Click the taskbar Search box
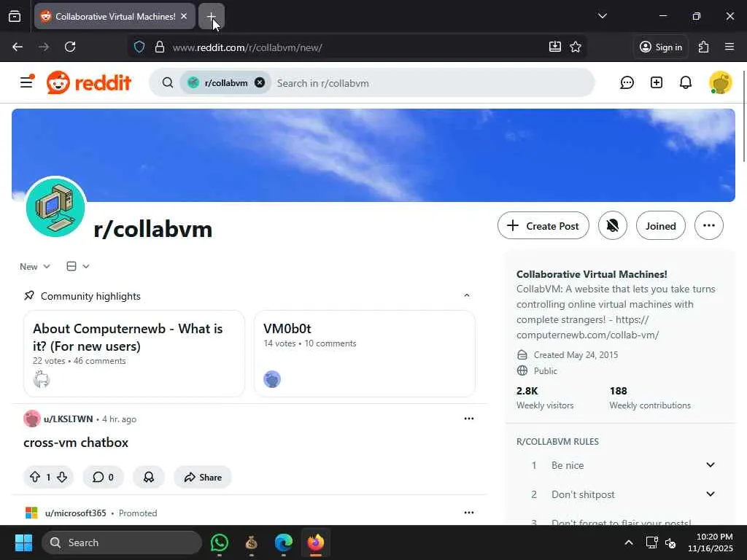Image resolution: width=747 pixels, height=560 pixels. 122,542
